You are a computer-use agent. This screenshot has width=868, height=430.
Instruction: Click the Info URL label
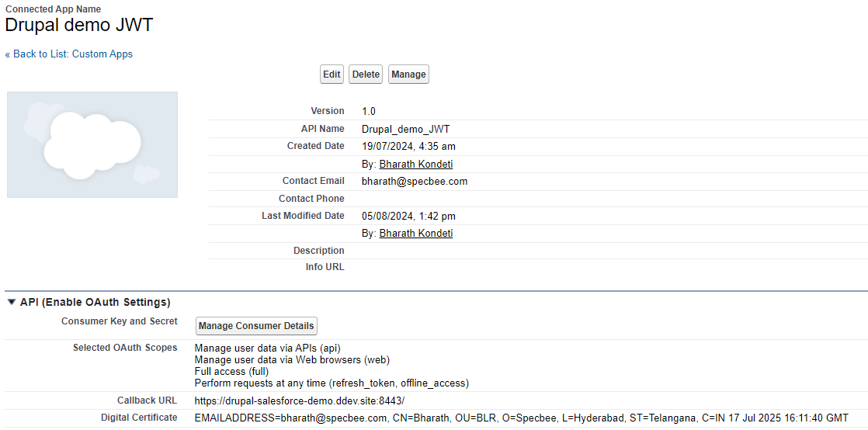point(325,267)
